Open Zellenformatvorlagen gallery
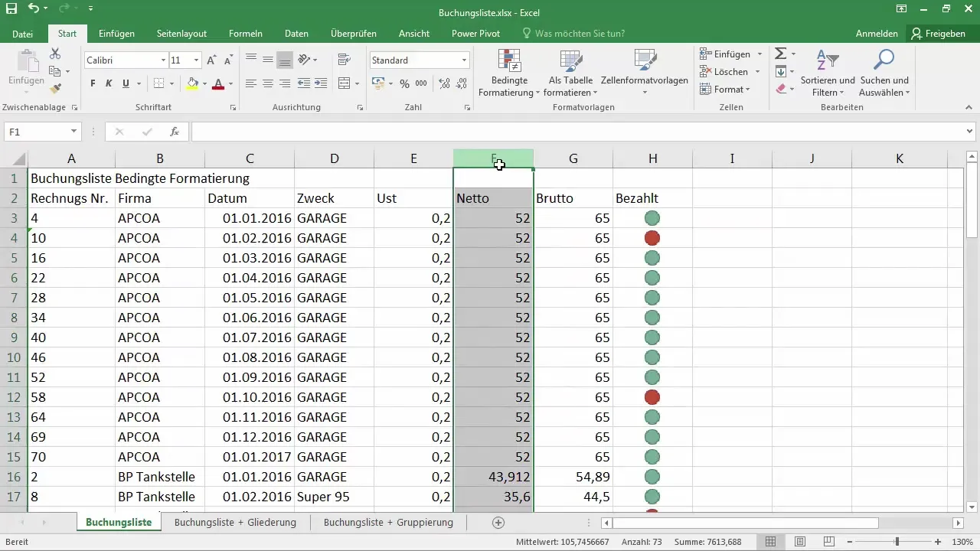The height and width of the screenshot is (551, 980). point(645,73)
